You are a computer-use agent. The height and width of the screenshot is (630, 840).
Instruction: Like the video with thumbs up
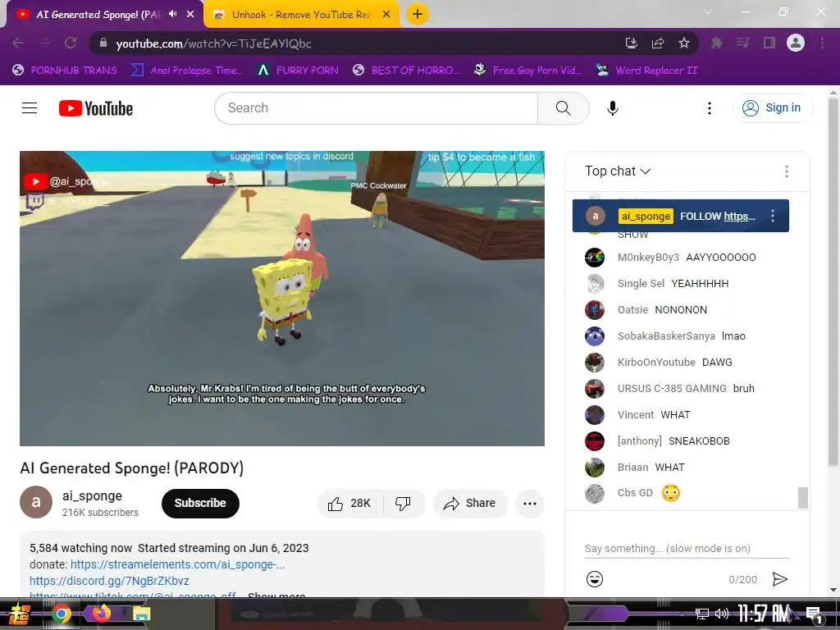[349, 503]
